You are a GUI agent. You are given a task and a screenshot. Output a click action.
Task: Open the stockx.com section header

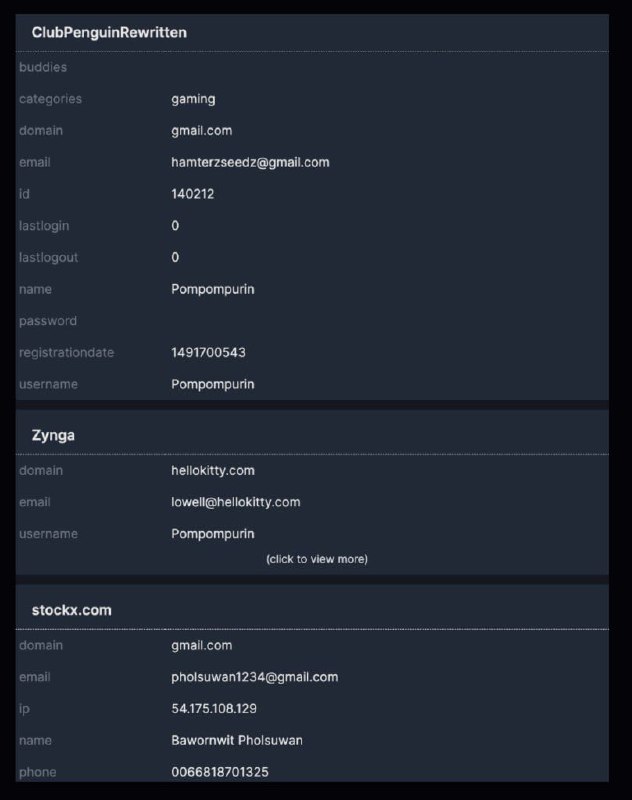point(312,610)
